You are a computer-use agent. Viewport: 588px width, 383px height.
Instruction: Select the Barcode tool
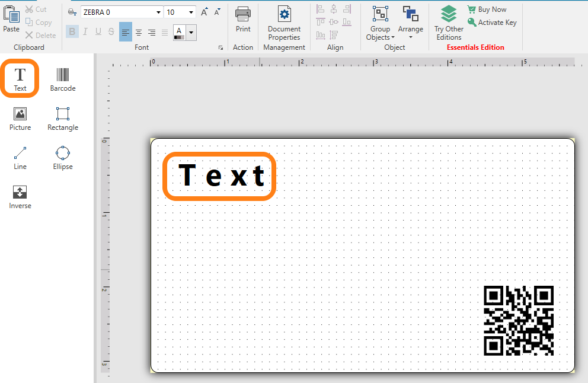62,79
